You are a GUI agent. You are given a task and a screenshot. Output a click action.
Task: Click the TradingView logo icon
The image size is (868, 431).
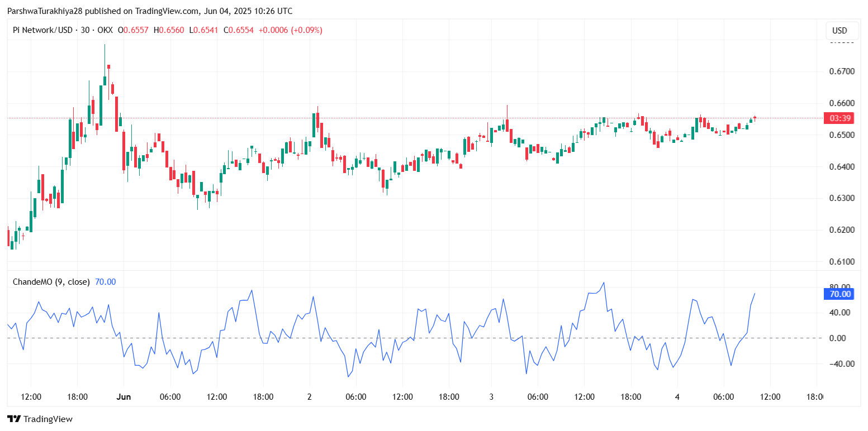(x=14, y=419)
